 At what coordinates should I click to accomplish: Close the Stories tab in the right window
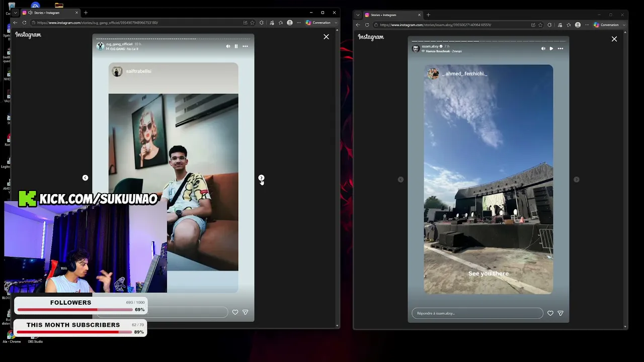coord(419,15)
